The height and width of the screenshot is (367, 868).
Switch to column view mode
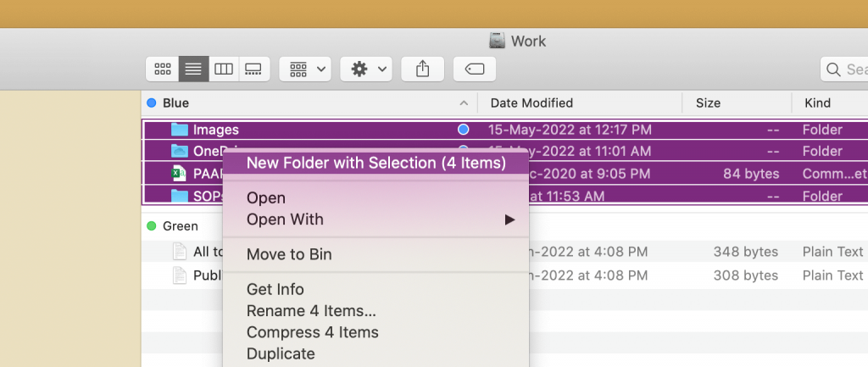click(x=224, y=70)
